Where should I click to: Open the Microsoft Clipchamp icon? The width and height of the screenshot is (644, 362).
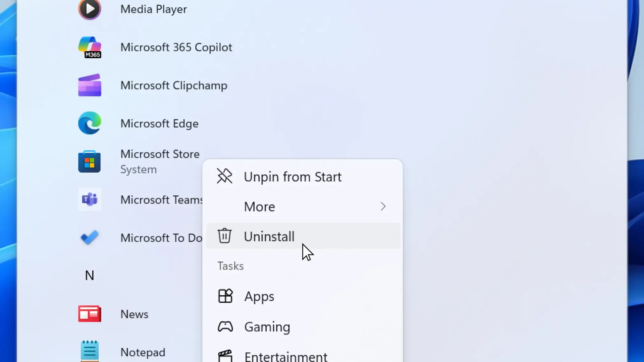(90, 85)
